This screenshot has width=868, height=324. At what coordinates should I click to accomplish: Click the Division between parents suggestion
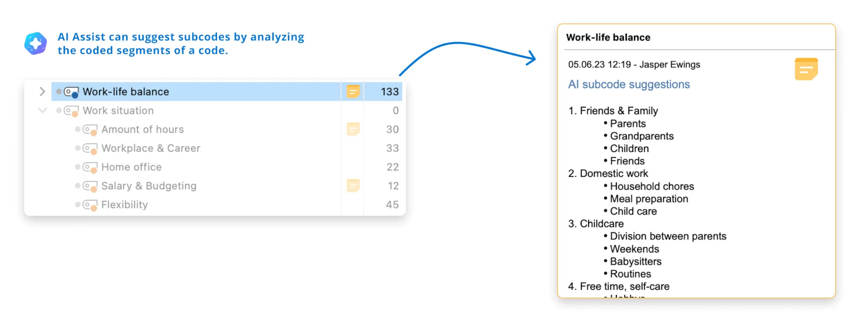tap(668, 236)
